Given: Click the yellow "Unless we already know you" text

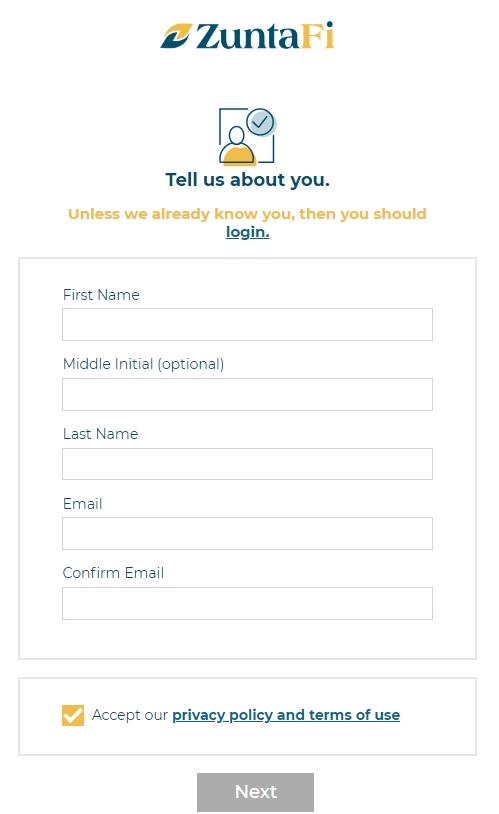Looking at the screenshot, I should [x=247, y=214].
